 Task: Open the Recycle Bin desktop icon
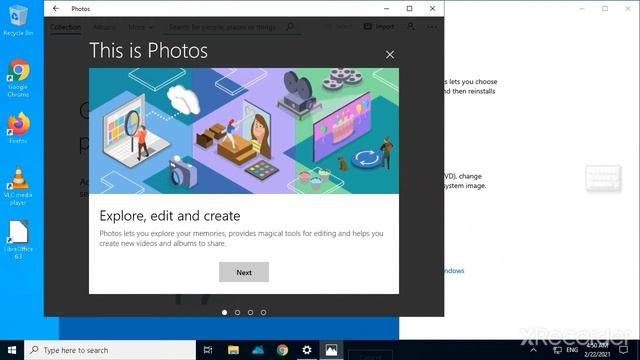18,20
